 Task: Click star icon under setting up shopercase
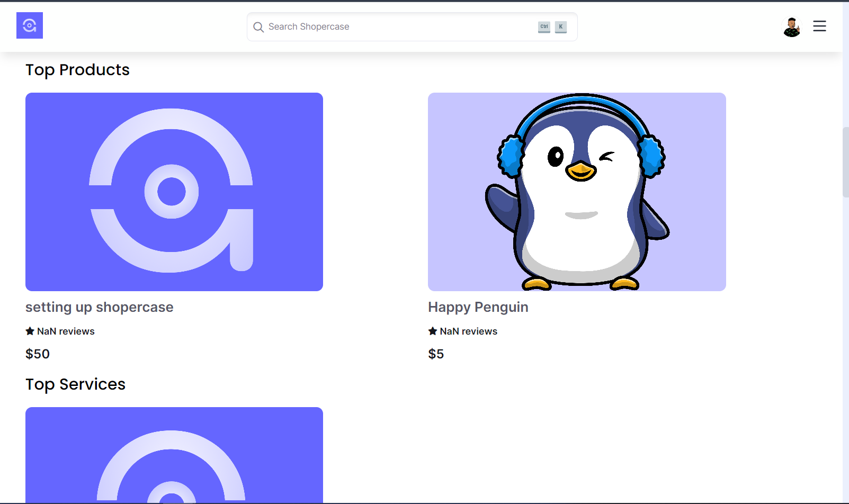click(30, 331)
